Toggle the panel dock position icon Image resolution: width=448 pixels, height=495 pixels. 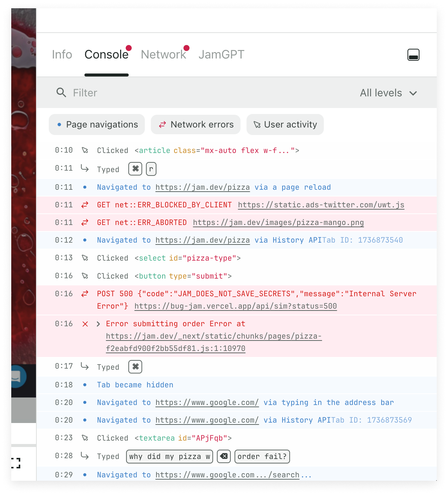413,55
